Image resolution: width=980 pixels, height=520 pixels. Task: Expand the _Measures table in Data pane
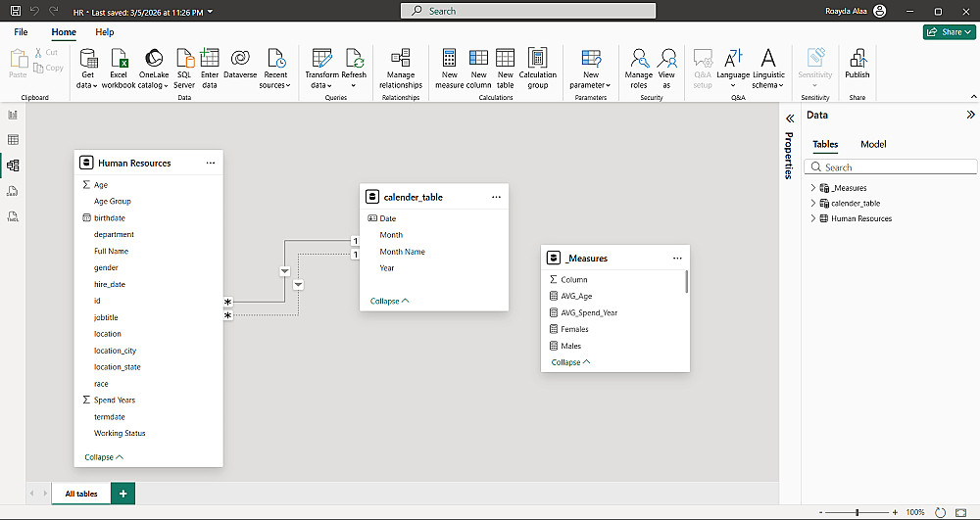tap(812, 188)
